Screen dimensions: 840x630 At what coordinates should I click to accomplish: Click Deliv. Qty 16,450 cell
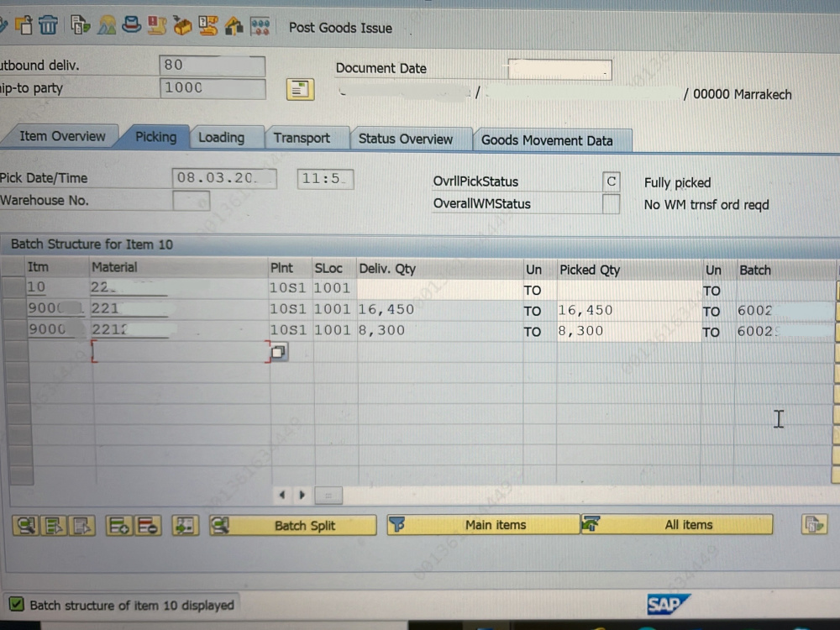pos(440,310)
